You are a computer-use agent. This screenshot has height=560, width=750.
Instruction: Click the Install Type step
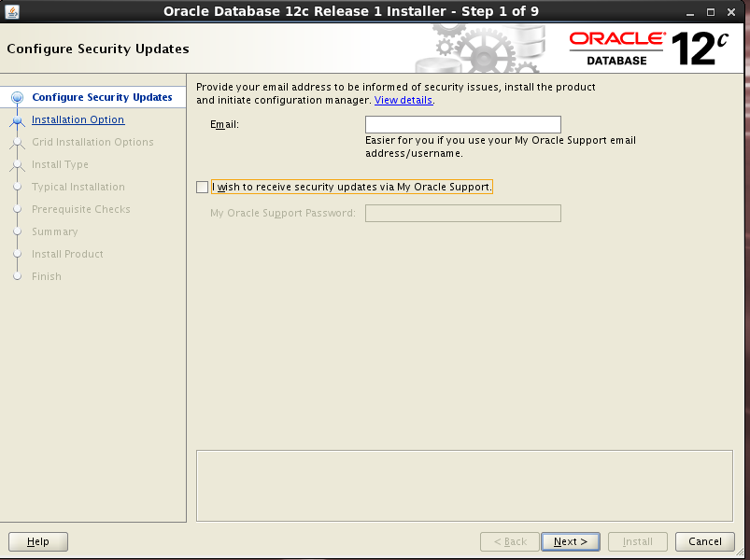(x=60, y=164)
